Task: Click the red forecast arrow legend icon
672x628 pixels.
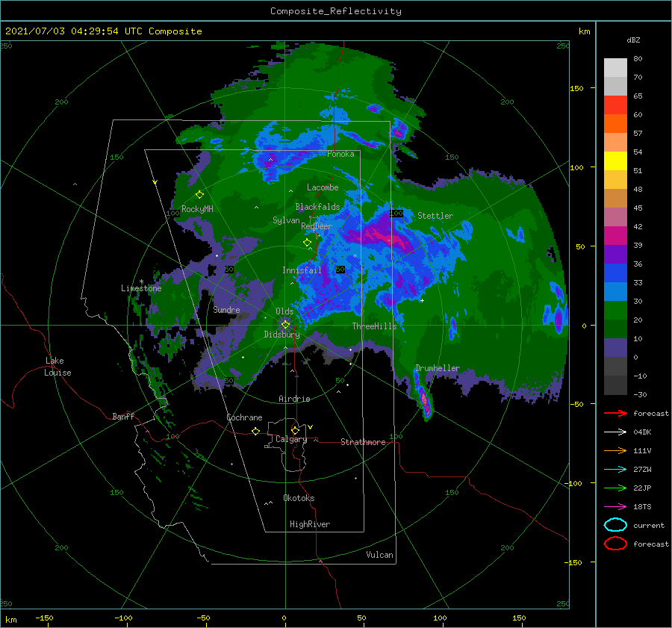Action: point(615,413)
